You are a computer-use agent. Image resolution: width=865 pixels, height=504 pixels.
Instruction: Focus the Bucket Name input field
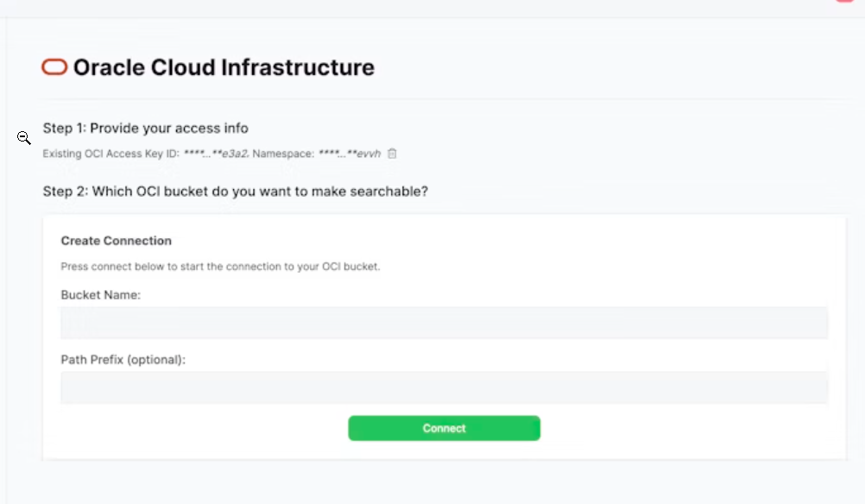coord(444,323)
